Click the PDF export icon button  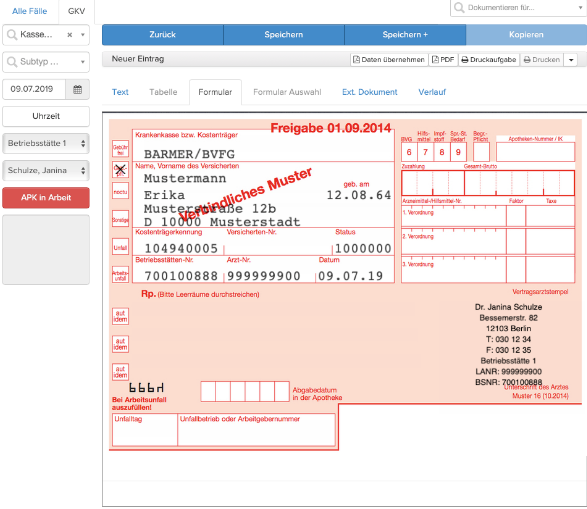click(x=443, y=60)
